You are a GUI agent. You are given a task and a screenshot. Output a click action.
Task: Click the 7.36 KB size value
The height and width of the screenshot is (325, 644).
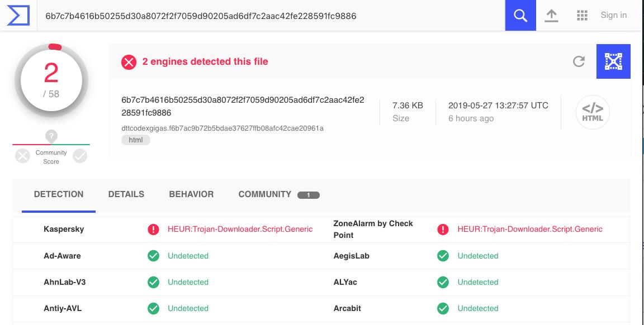(408, 106)
